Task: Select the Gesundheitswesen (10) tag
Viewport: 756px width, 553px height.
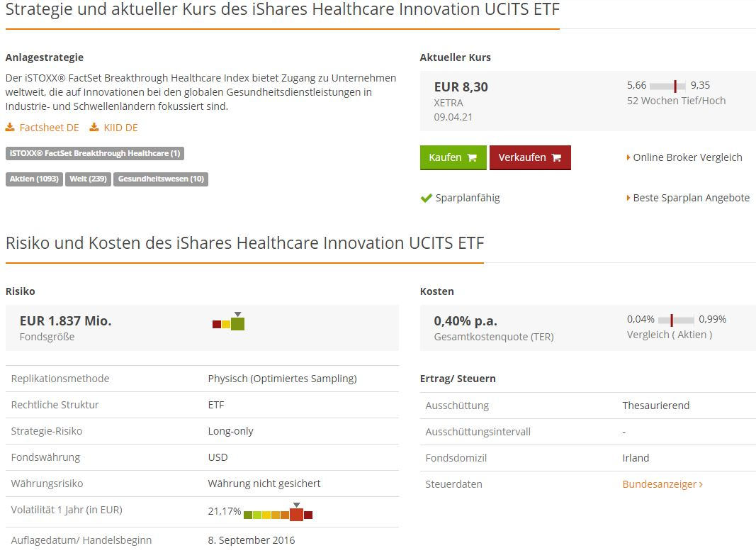Action: click(161, 179)
